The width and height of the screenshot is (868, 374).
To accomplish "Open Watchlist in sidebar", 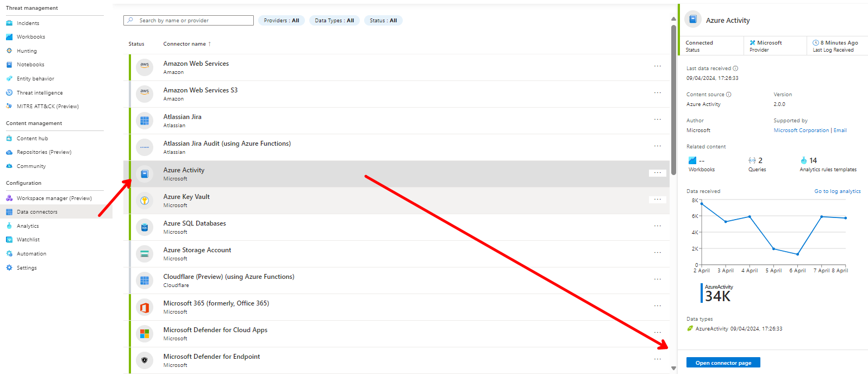I will [28, 240].
